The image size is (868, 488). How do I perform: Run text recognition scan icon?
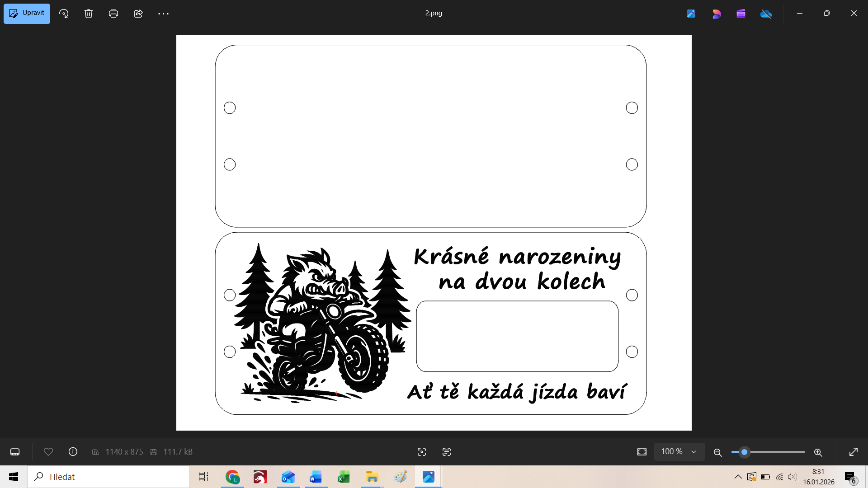click(447, 452)
